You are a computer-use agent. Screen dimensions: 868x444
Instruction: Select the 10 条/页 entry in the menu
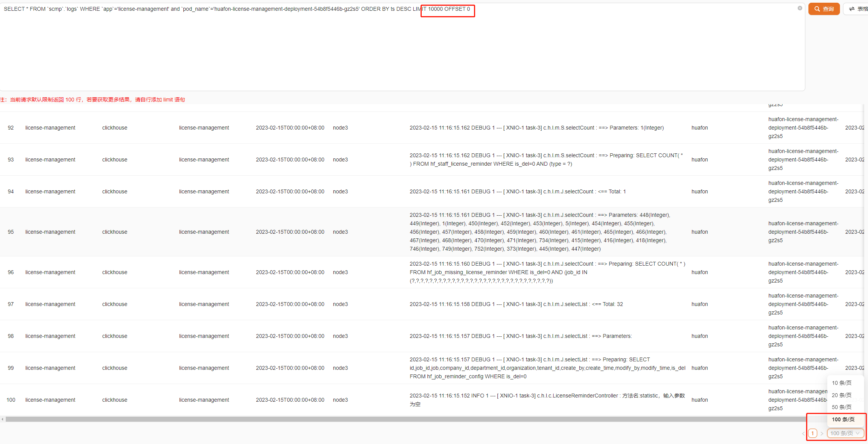point(841,383)
